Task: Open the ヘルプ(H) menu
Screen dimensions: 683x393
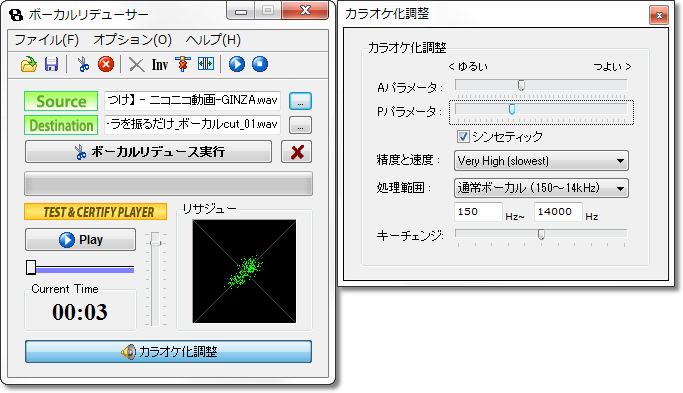Action: [213, 40]
